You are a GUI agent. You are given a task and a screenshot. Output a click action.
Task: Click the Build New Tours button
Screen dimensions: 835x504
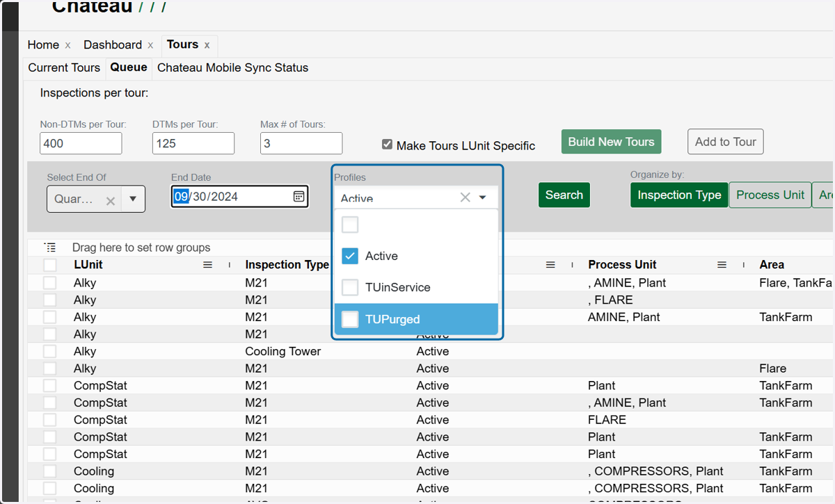pos(611,142)
